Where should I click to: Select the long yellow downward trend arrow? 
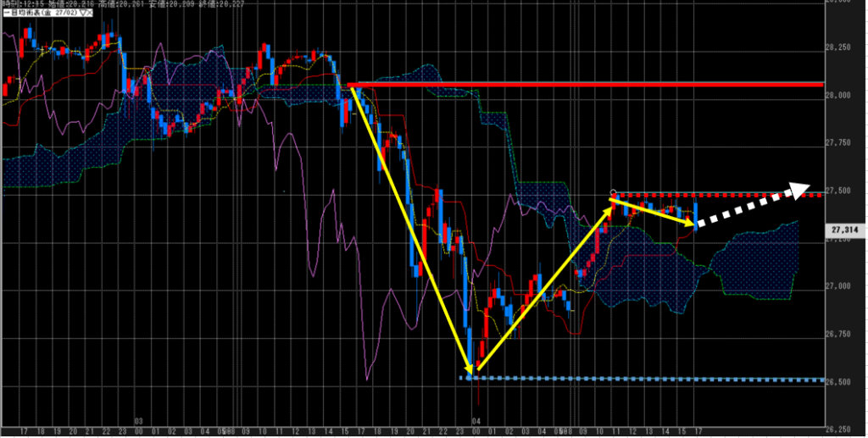click(x=411, y=230)
